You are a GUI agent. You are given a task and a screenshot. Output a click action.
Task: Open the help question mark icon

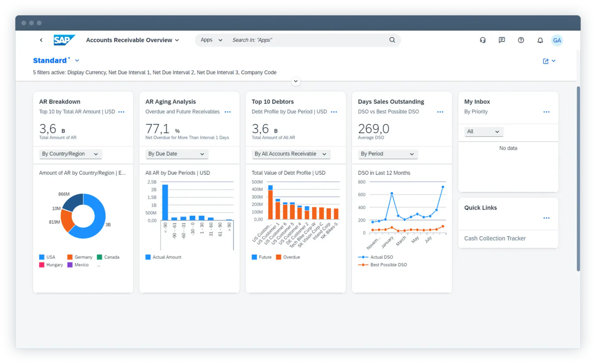521,40
